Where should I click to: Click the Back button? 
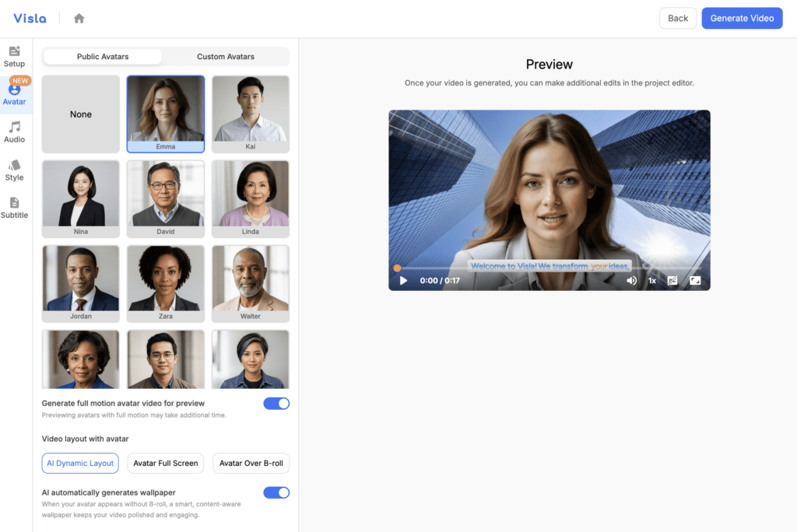[678, 19]
